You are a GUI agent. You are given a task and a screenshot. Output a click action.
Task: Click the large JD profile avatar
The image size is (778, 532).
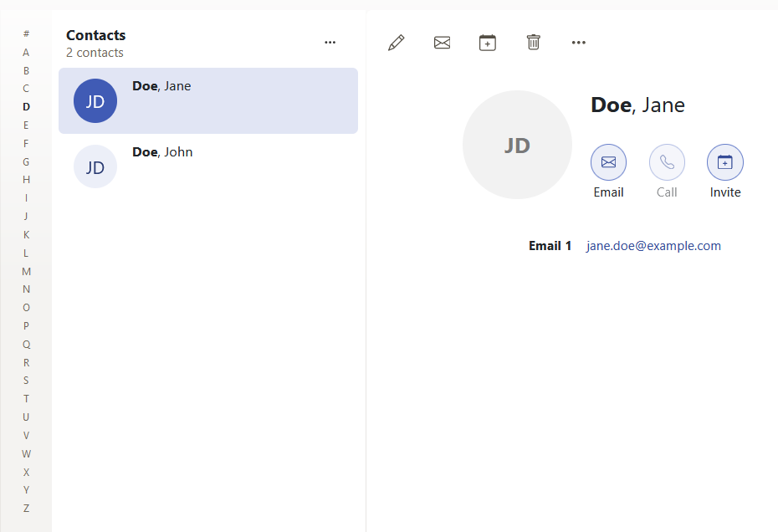coord(517,145)
